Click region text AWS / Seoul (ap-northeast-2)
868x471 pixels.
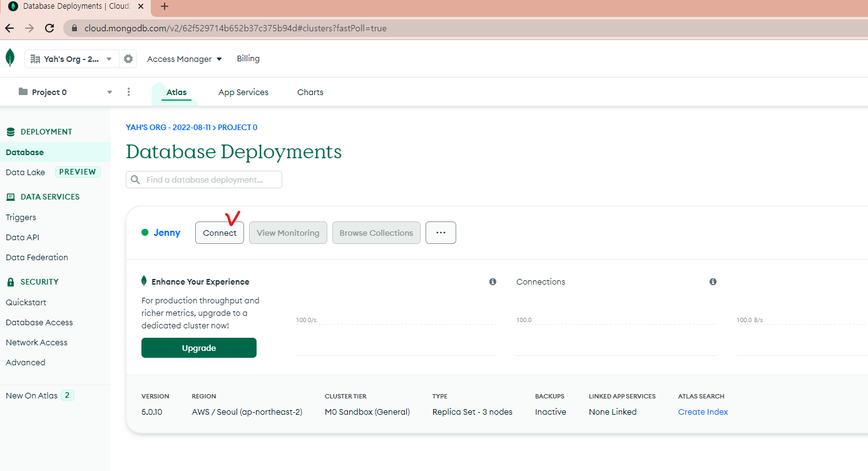tap(247, 412)
